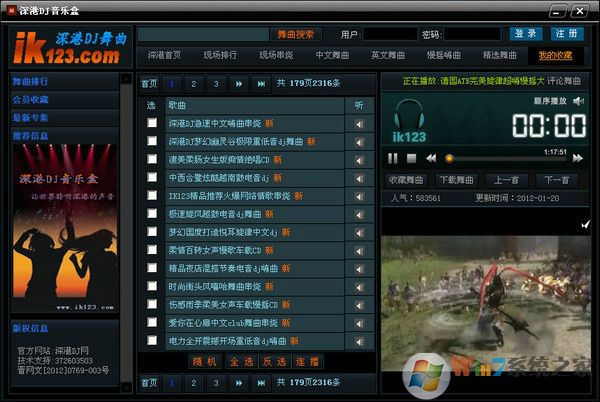Go to next page in top pager
This screenshot has height=402, width=600.
238,84
